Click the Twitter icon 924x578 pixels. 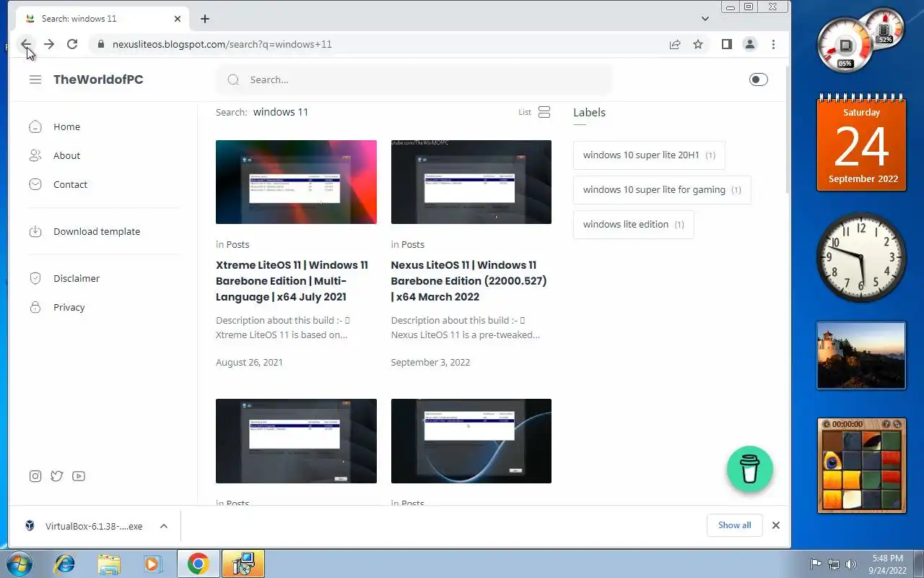click(x=57, y=475)
